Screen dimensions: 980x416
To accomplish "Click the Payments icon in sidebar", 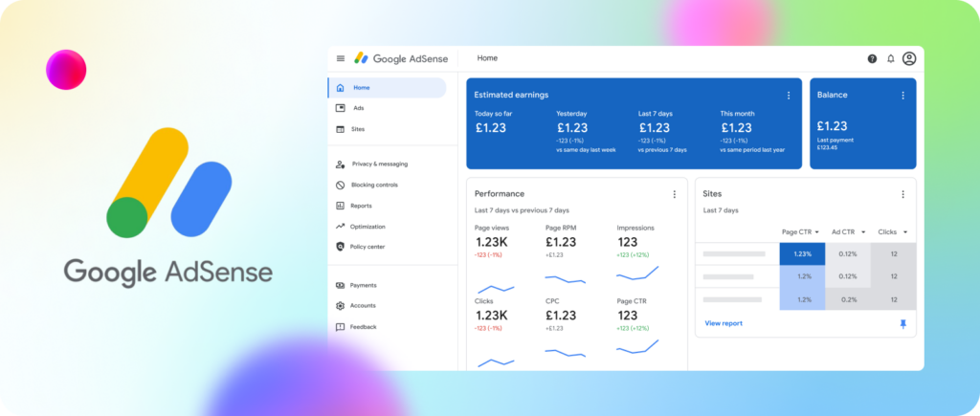I will click(340, 285).
